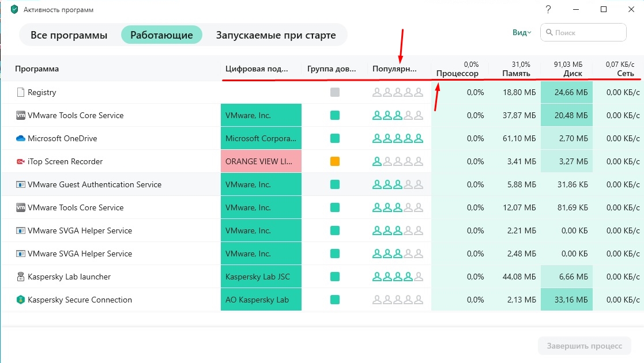
Task: Select the Registry process name
Action: [x=42, y=92]
